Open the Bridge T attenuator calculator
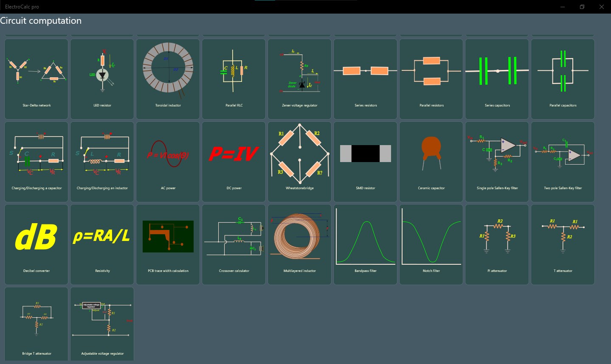The height and width of the screenshot is (364, 611). tap(36, 324)
